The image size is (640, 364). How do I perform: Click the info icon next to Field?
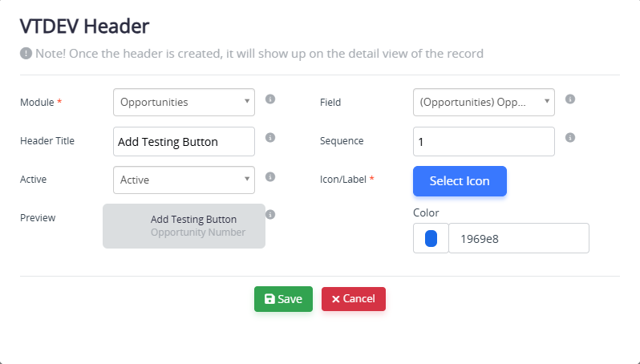click(570, 99)
